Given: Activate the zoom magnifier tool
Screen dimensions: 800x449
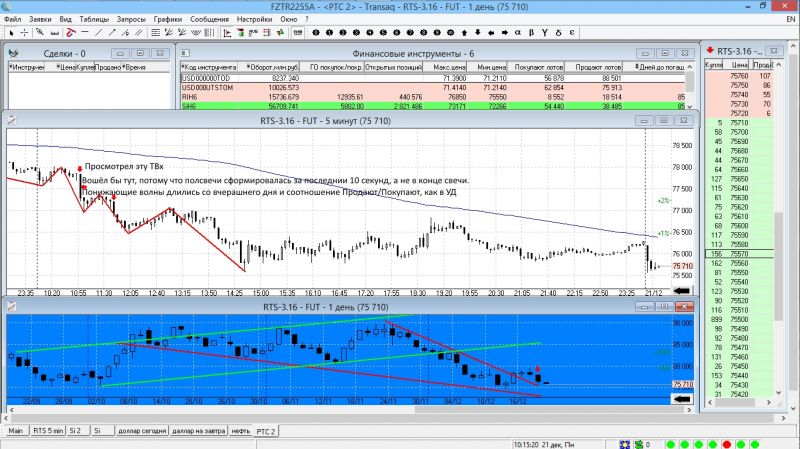Looking at the screenshot, I should coord(40,32).
